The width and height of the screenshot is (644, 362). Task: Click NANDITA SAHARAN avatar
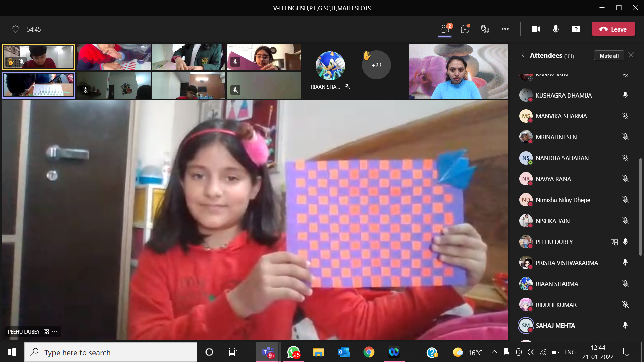(x=526, y=158)
